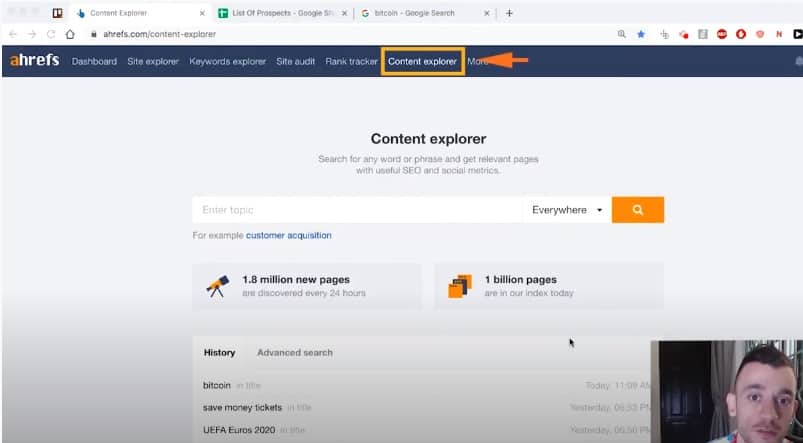Screen dimensions: 803x443
Task: Click the customer acquisition example link
Action: (288, 236)
